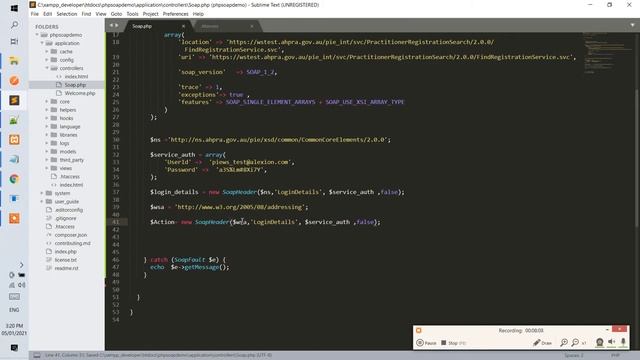
Task: Collapse the phpsoapdemo root folder
Action: pos(37,35)
